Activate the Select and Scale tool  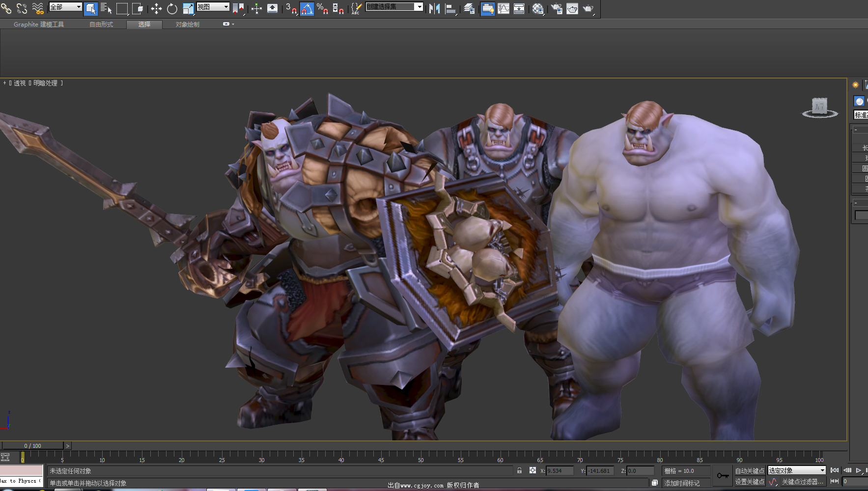click(x=188, y=8)
